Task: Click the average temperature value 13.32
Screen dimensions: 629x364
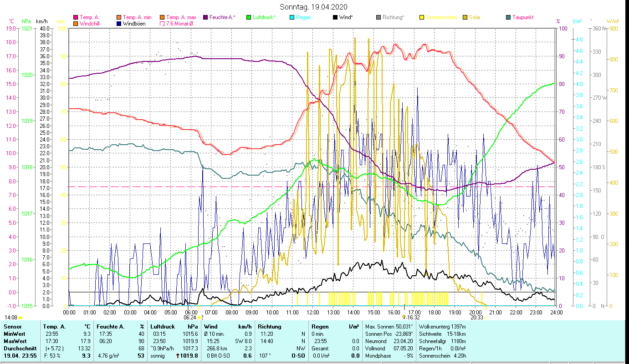Action: [84, 349]
